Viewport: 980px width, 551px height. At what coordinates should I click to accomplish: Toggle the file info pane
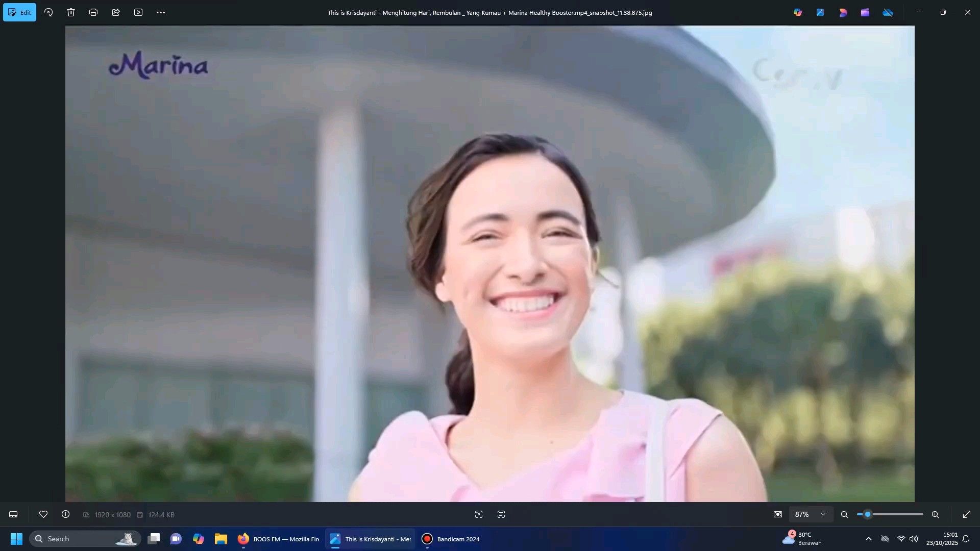[65, 514]
